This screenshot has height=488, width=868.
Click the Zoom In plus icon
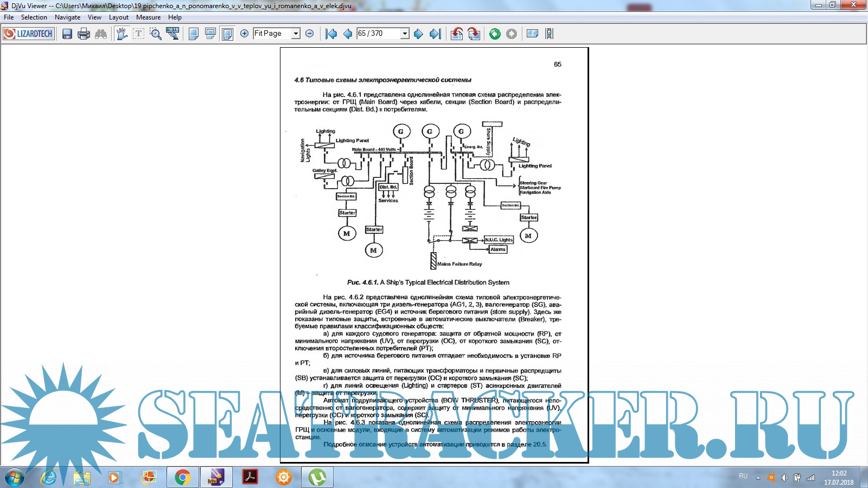coord(244,34)
